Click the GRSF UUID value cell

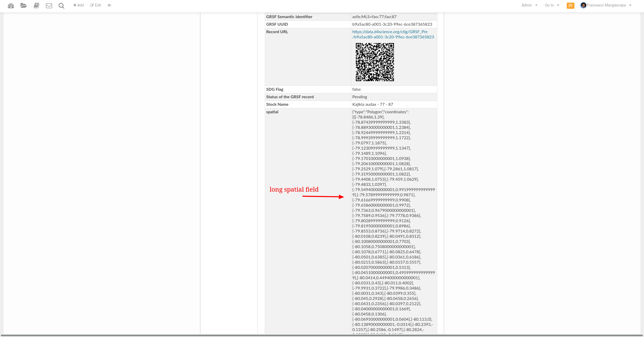point(392,24)
